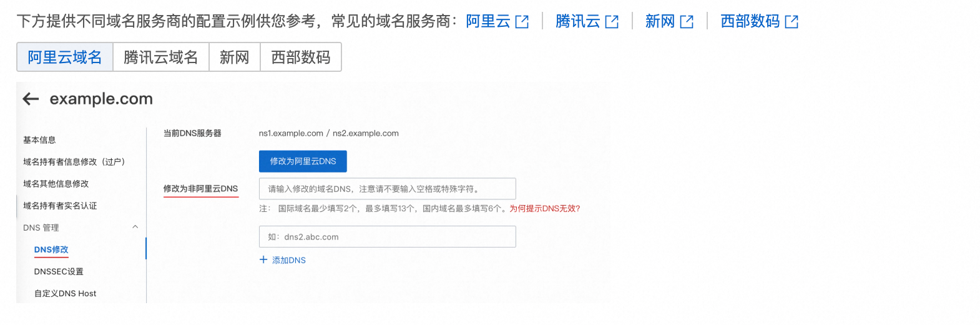Click the plus icon for 添加DNS

[263, 259]
